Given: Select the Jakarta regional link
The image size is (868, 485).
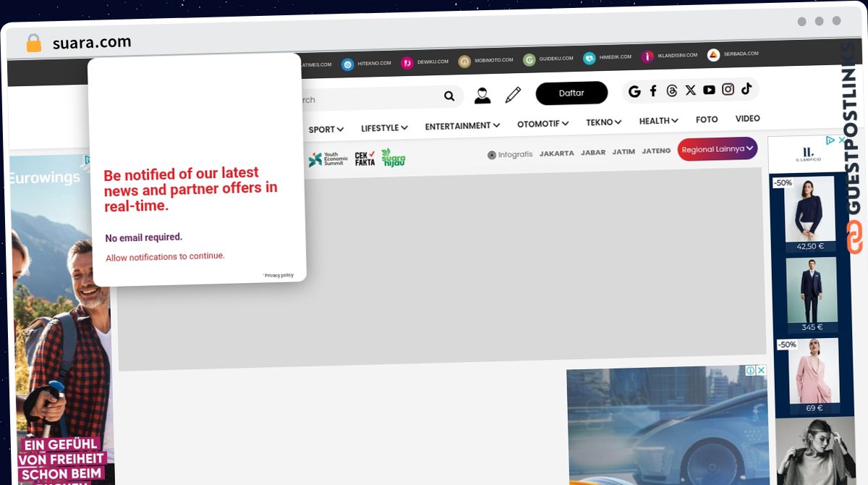Looking at the screenshot, I should click(x=557, y=153).
